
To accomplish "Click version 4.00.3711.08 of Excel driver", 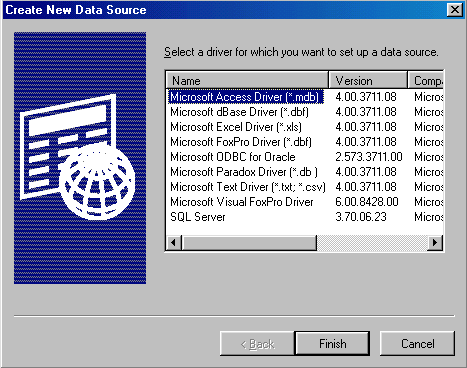I will (x=366, y=127).
